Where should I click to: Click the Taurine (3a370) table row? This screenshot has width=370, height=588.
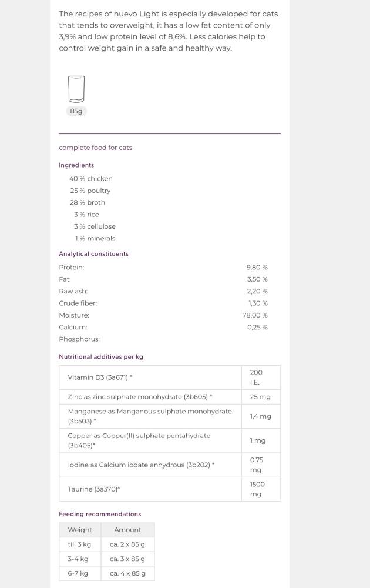pyautogui.click(x=170, y=489)
